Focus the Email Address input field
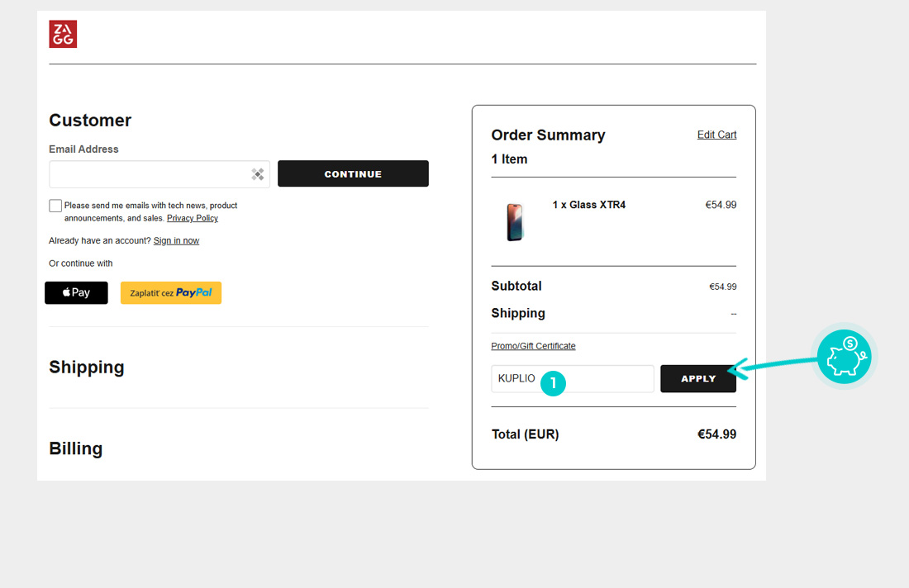This screenshot has height=588, width=909. [x=159, y=174]
